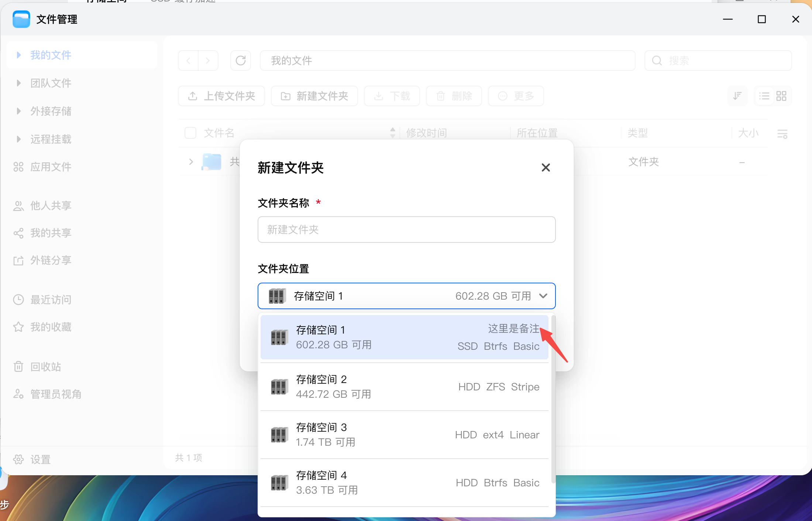Choose 存储空间 3 ext4 Linear option
Screen dimensions: 812x521
pyautogui.click(x=404, y=435)
